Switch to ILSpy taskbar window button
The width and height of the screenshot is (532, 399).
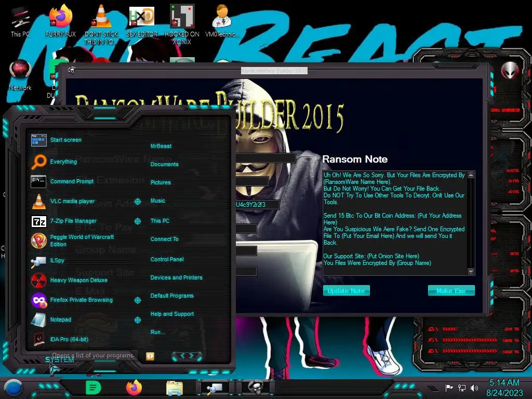pos(215,388)
